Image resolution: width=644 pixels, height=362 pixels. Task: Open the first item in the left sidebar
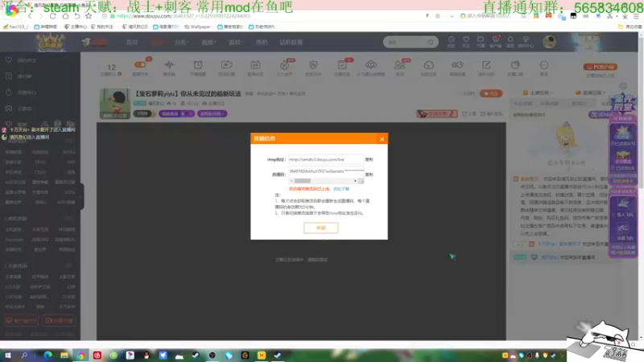point(22,60)
